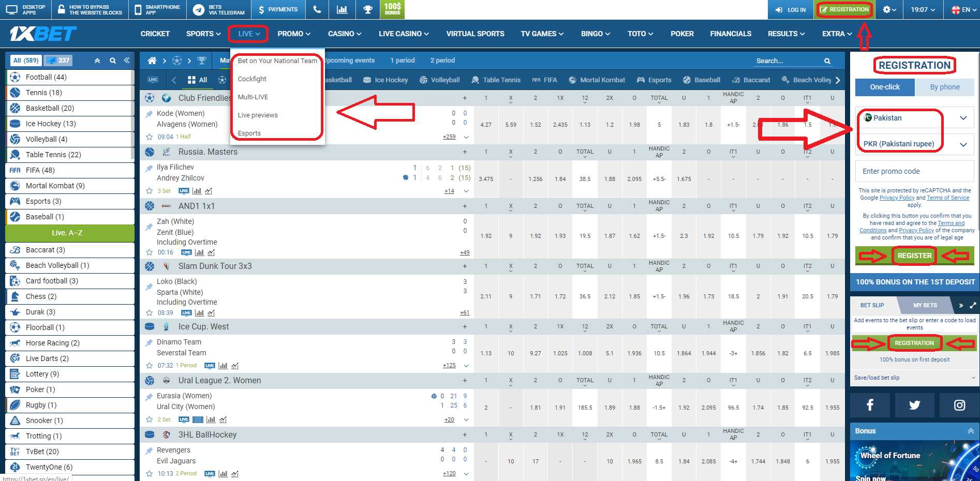Switch to 2 period tab
Image resolution: width=980 pixels, height=481 pixels.
[442, 61]
